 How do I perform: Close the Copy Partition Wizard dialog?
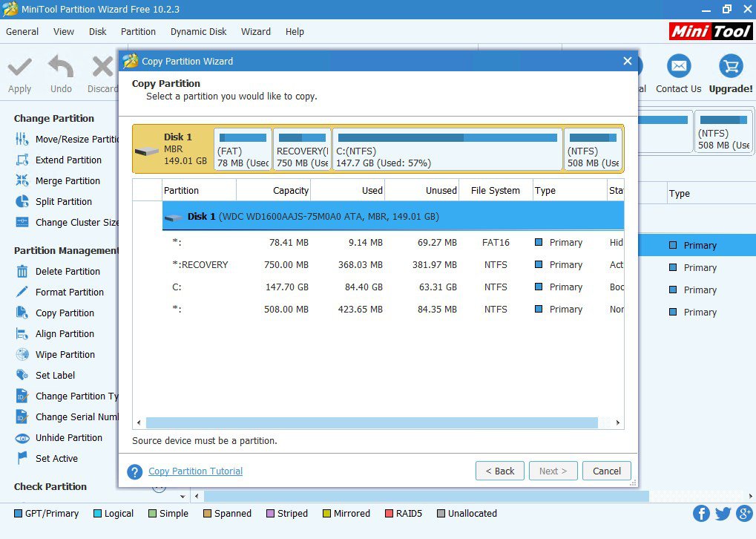point(627,62)
